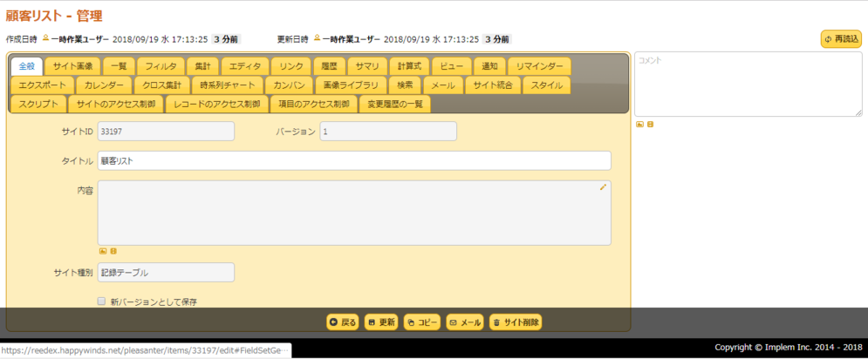
Task: Enable 新バージョンとして保存 checkbox
Action: (x=101, y=301)
